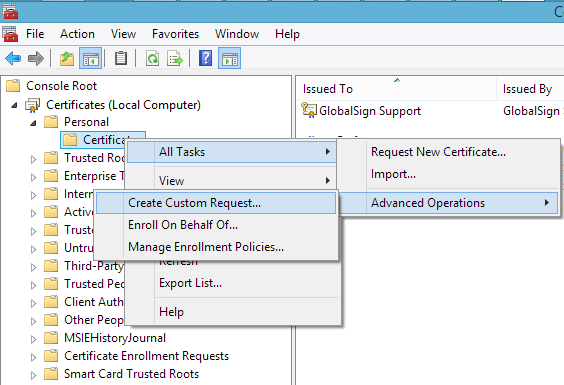Click the Personal folder icon
The width and height of the screenshot is (564, 385).
click(51, 122)
